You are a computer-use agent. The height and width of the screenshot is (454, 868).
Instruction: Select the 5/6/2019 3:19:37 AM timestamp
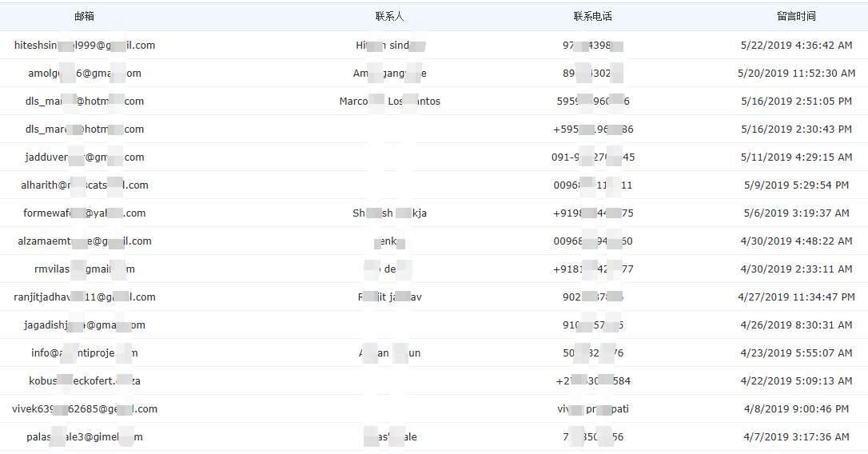click(796, 213)
